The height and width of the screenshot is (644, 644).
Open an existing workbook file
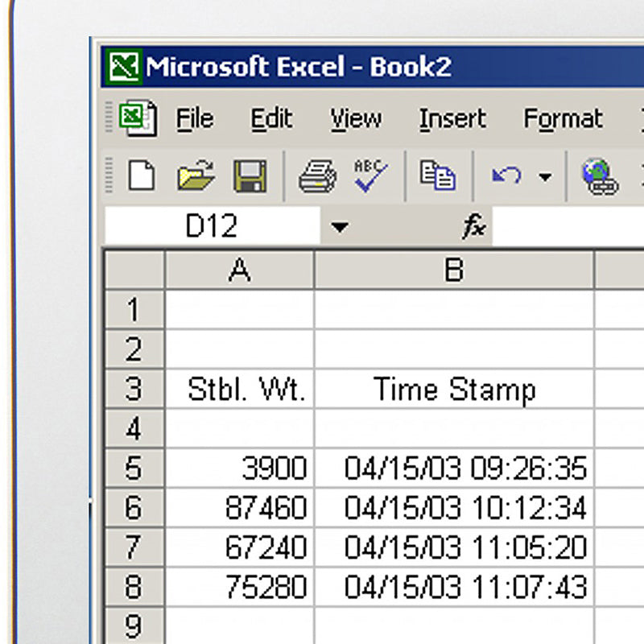click(197, 175)
